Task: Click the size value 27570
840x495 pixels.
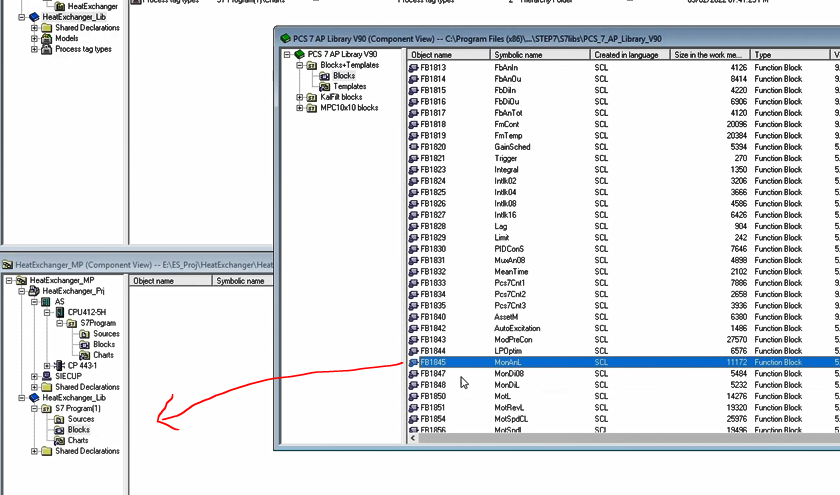Action: [737, 340]
